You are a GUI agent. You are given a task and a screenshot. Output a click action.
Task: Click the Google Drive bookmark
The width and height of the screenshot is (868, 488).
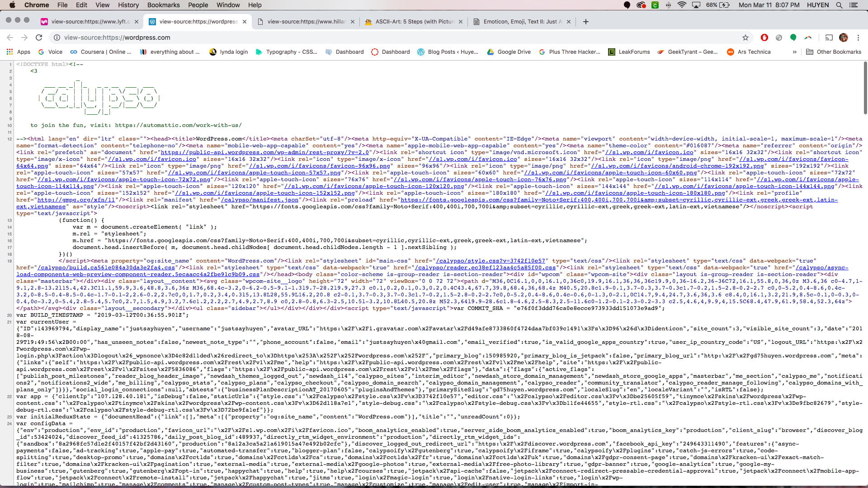tap(509, 52)
